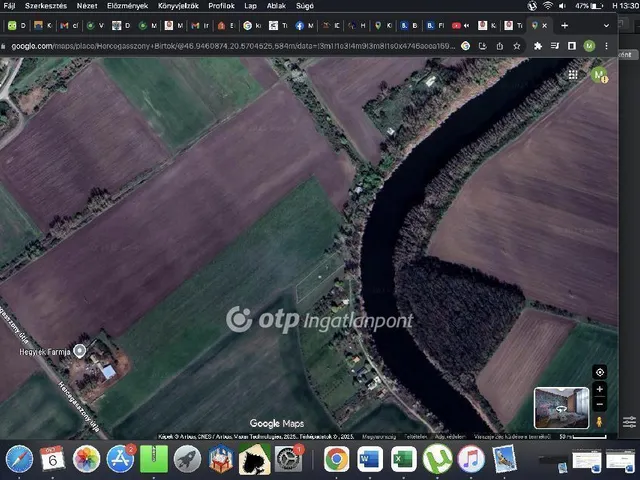Open Microsoft Excel from the Dock
The image size is (640, 480).
point(404,459)
